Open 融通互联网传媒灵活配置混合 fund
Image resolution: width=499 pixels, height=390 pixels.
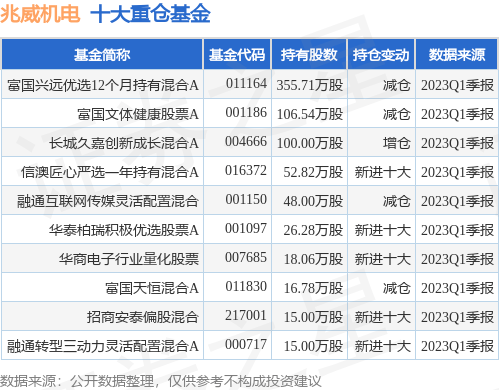point(108,201)
